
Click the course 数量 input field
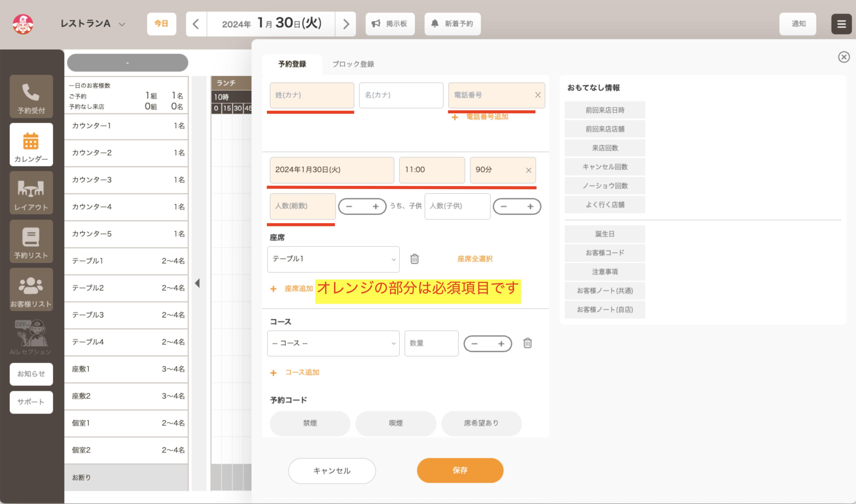431,343
